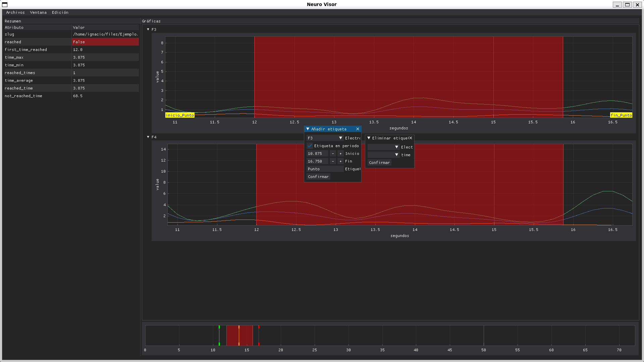Decrease the Fin value

click(333, 161)
